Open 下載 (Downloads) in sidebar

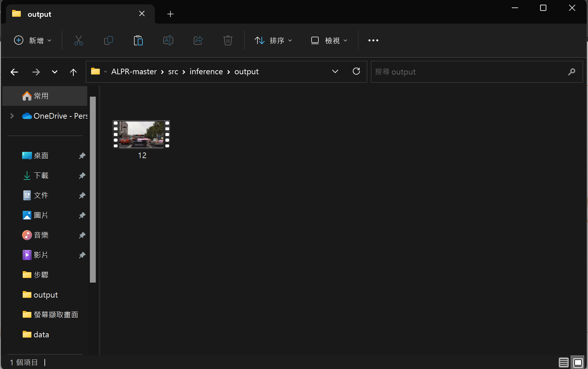[45, 175]
